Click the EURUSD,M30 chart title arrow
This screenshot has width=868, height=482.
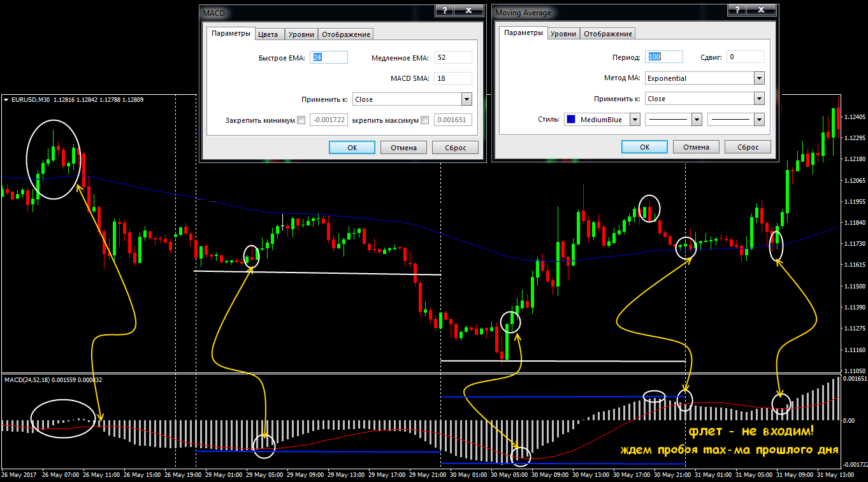(6, 100)
